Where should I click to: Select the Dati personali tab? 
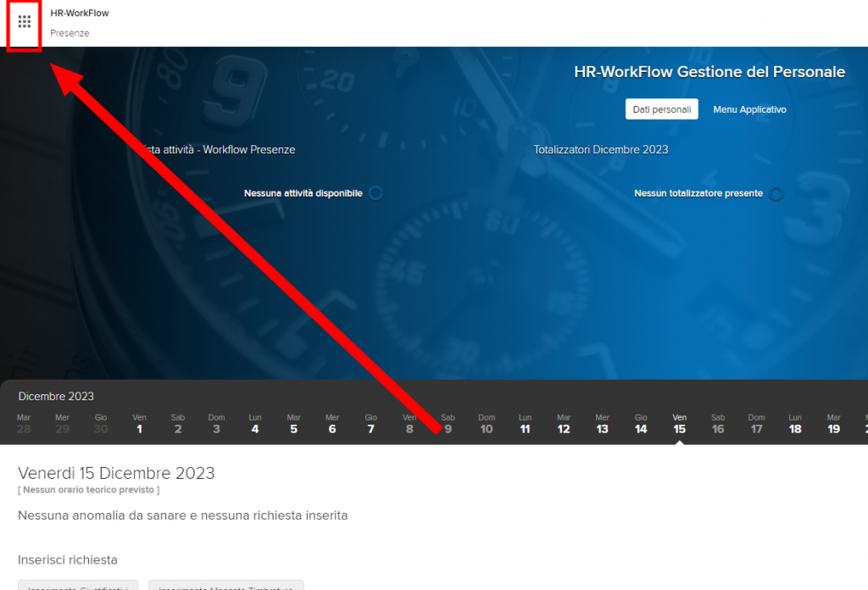pyautogui.click(x=661, y=109)
